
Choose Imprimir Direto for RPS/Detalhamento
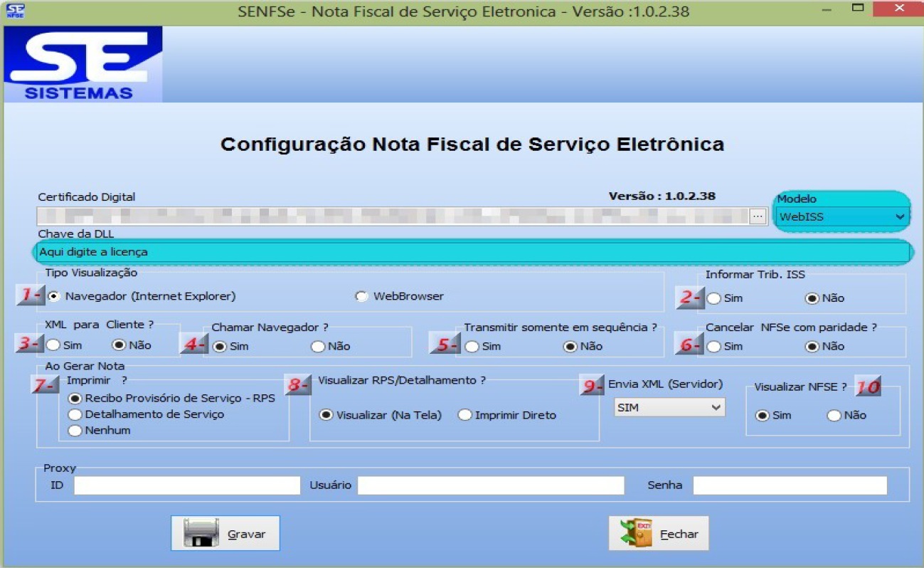pos(464,415)
